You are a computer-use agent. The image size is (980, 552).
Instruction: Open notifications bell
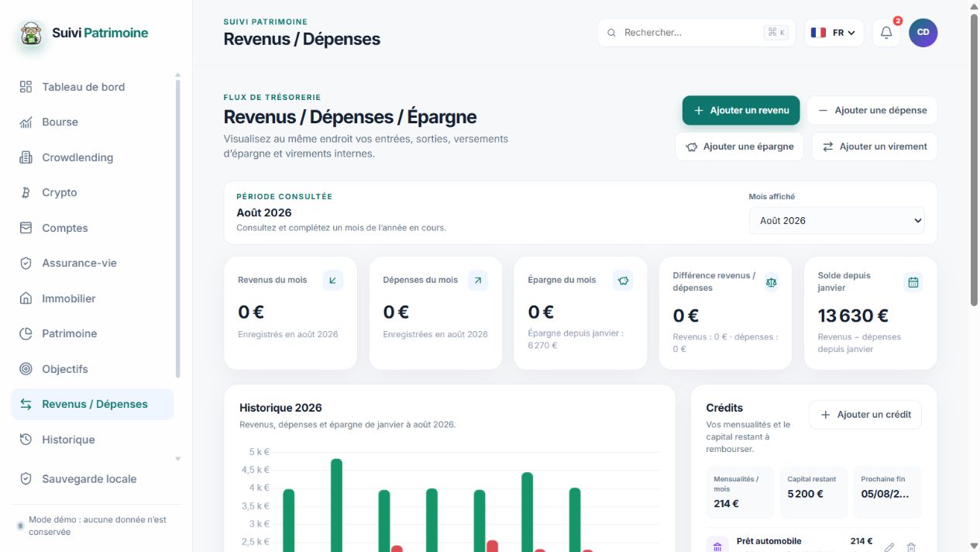[x=886, y=33]
